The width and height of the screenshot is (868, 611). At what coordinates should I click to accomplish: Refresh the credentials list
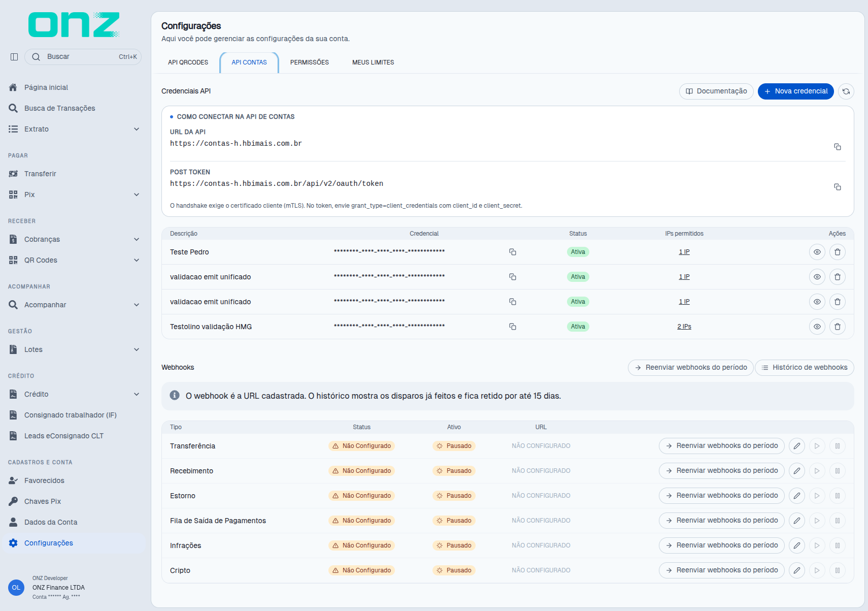click(x=846, y=91)
